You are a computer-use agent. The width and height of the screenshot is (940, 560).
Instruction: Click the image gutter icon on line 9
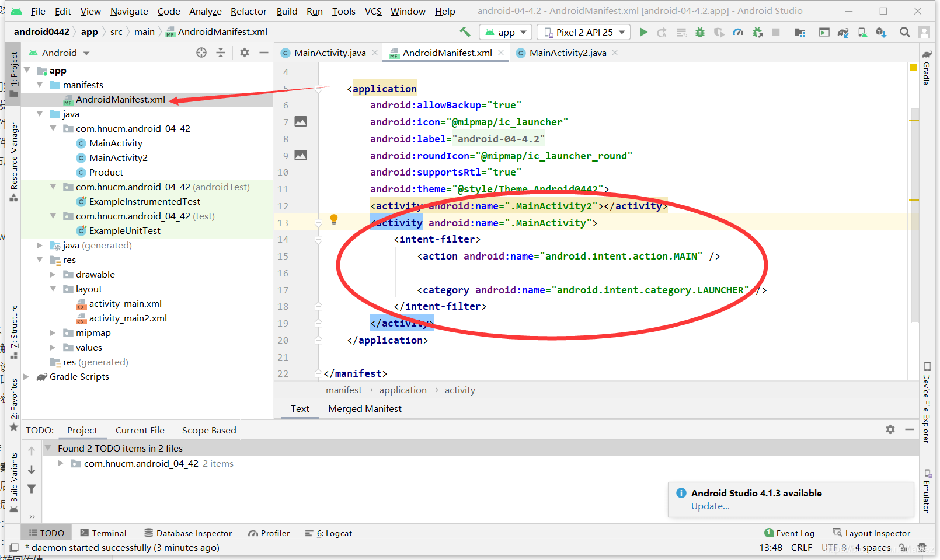[x=301, y=155]
